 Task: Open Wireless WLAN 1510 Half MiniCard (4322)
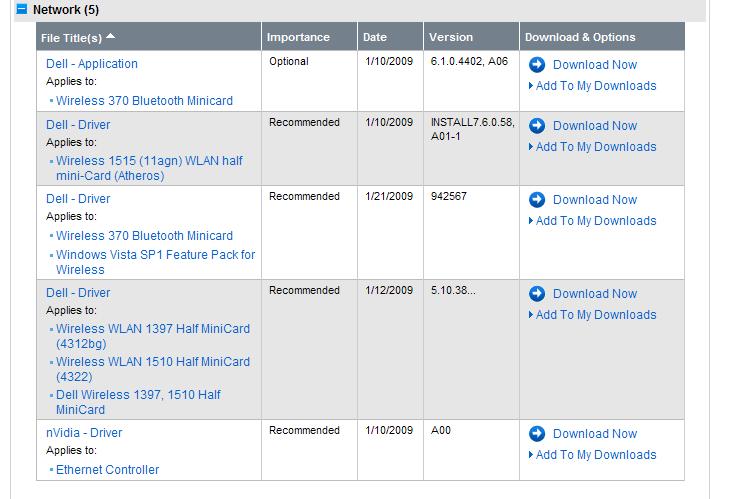pyautogui.click(x=153, y=369)
